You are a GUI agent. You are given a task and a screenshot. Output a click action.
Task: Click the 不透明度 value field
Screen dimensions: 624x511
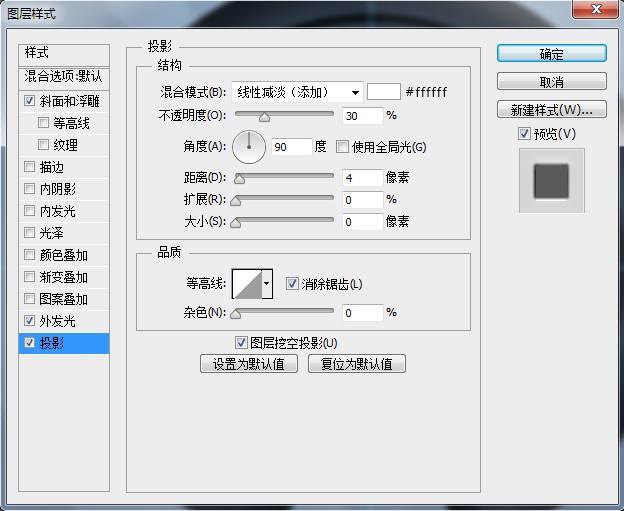363,116
